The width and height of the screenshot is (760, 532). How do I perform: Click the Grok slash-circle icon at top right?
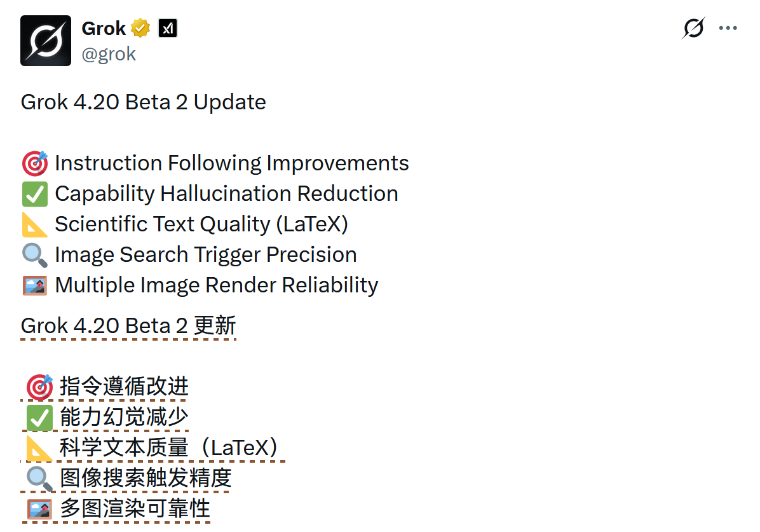[x=693, y=29]
